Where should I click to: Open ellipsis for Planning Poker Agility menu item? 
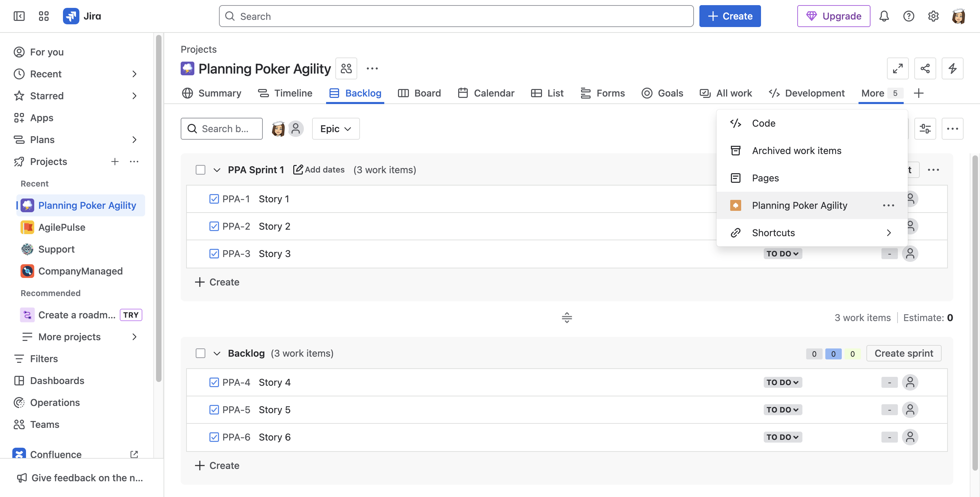888,205
